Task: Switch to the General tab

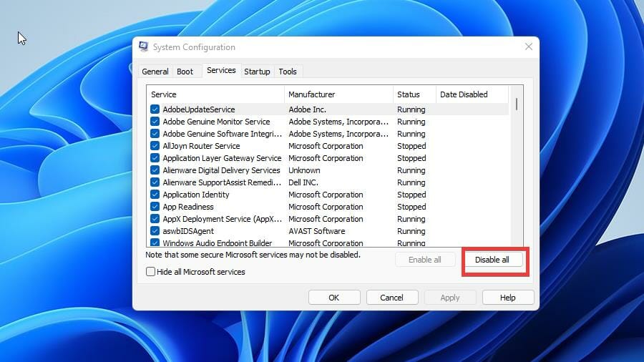Action: (x=155, y=72)
